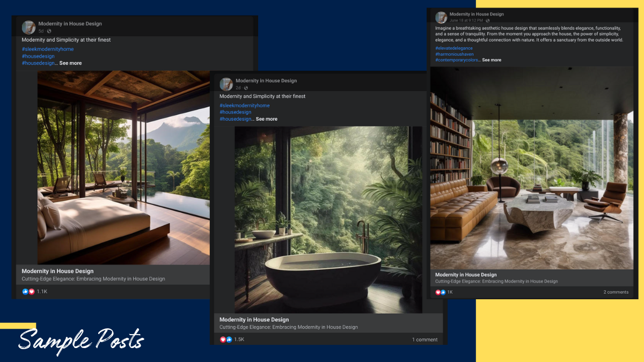Open the 2 comments link

(616, 292)
